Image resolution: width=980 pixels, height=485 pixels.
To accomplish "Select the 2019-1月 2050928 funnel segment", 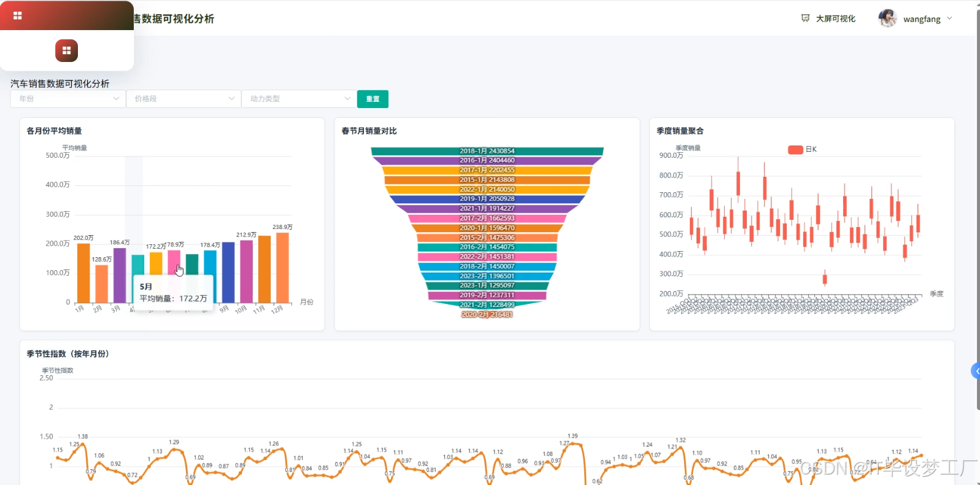I will [487, 199].
